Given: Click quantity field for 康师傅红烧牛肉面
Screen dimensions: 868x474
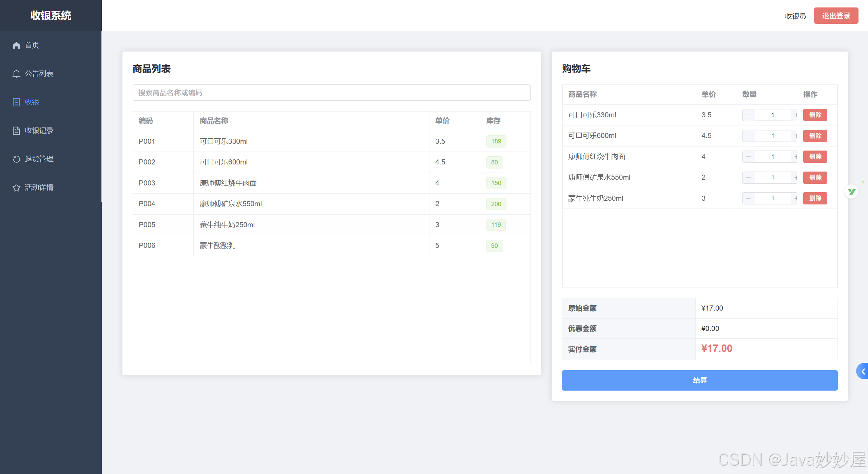Looking at the screenshot, I should 772,157.
